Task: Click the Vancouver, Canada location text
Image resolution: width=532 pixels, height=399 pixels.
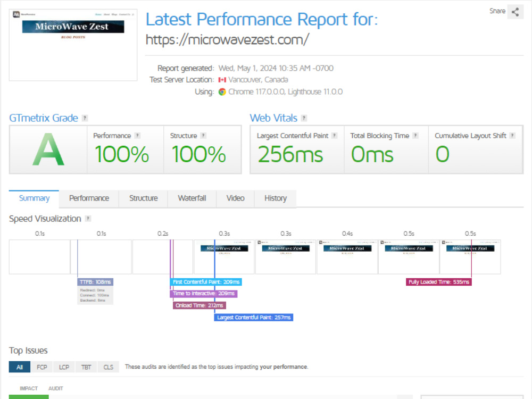Action: pos(258,80)
